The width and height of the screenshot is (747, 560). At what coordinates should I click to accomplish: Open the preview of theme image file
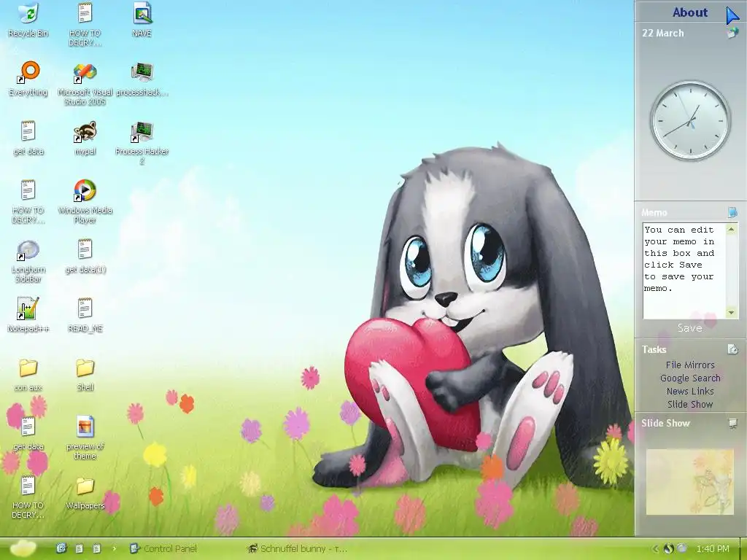(85, 437)
